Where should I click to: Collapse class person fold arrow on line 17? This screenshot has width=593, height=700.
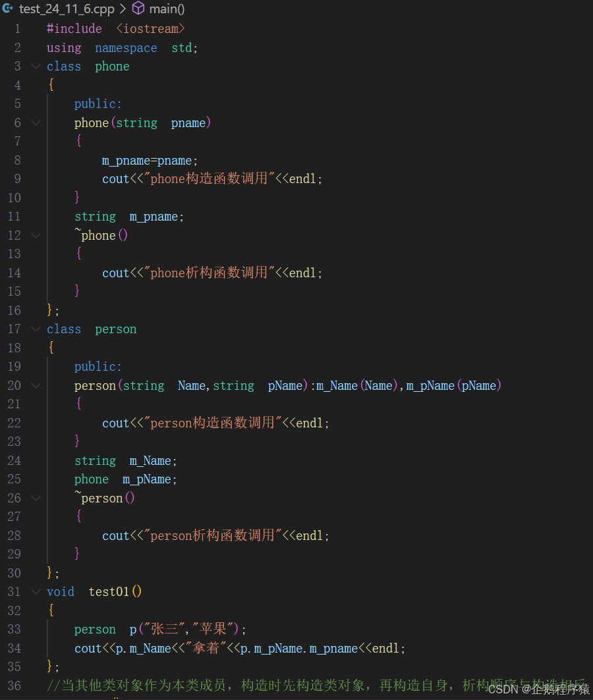click(x=36, y=329)
